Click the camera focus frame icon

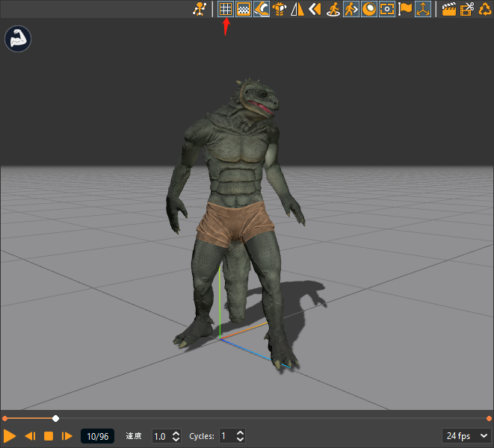pyautogui.click(x=387, y=9)
